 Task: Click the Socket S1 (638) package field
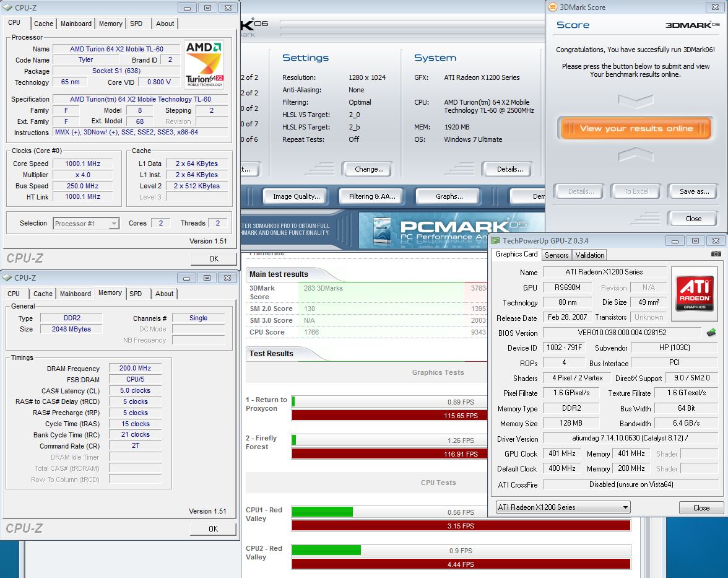point(116,71)
